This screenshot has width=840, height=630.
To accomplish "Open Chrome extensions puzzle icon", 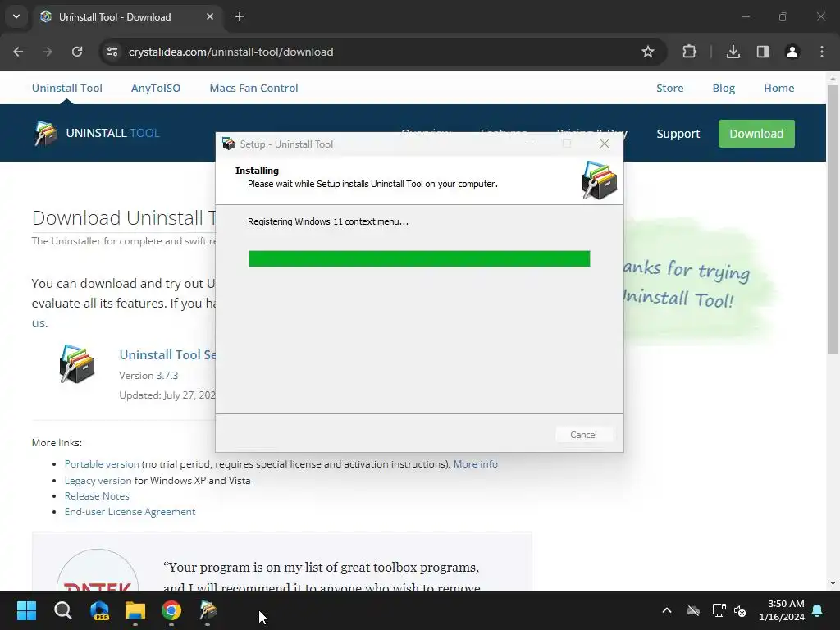I will tap(689, 52).
